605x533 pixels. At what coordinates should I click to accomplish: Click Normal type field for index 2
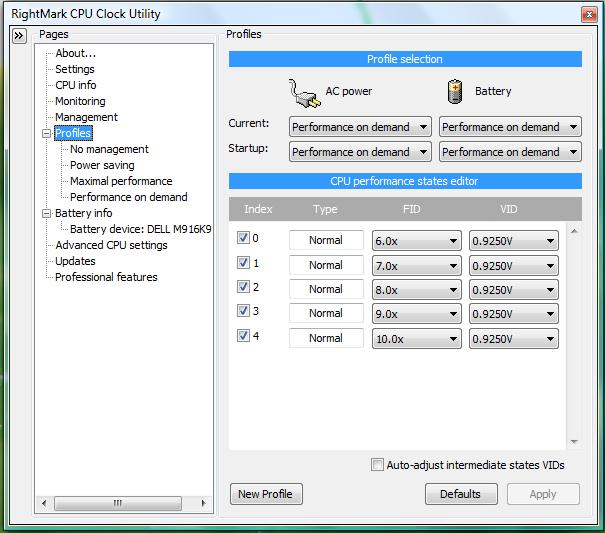(326, 289)
